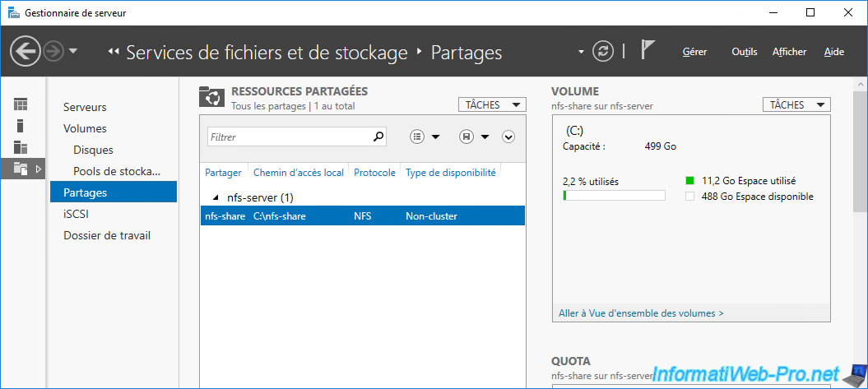Open TÂCHES dropdown for Ressources Partagées
The image size is (868, 389).
point(491,104)
